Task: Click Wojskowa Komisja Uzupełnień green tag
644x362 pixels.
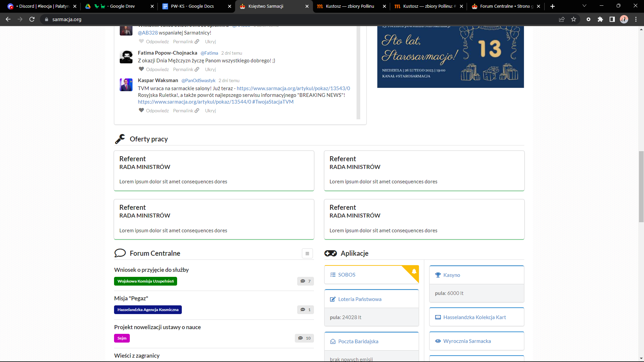Action: [146, 281]
